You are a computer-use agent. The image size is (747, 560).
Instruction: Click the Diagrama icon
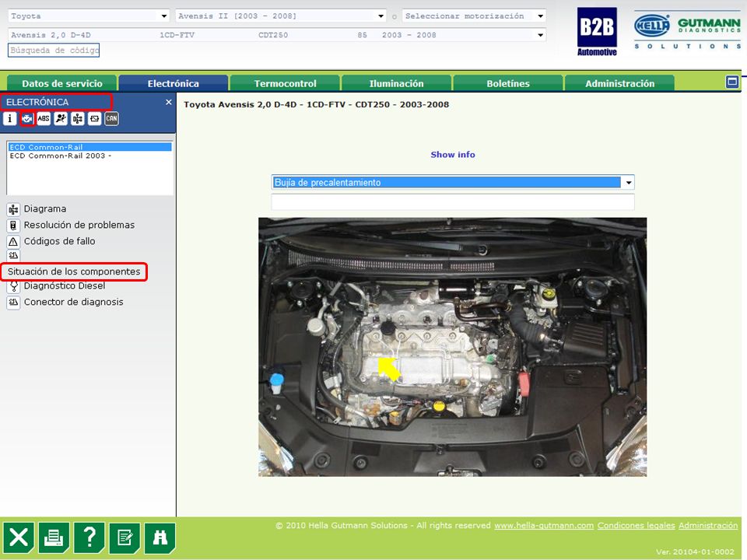point(13,209)
